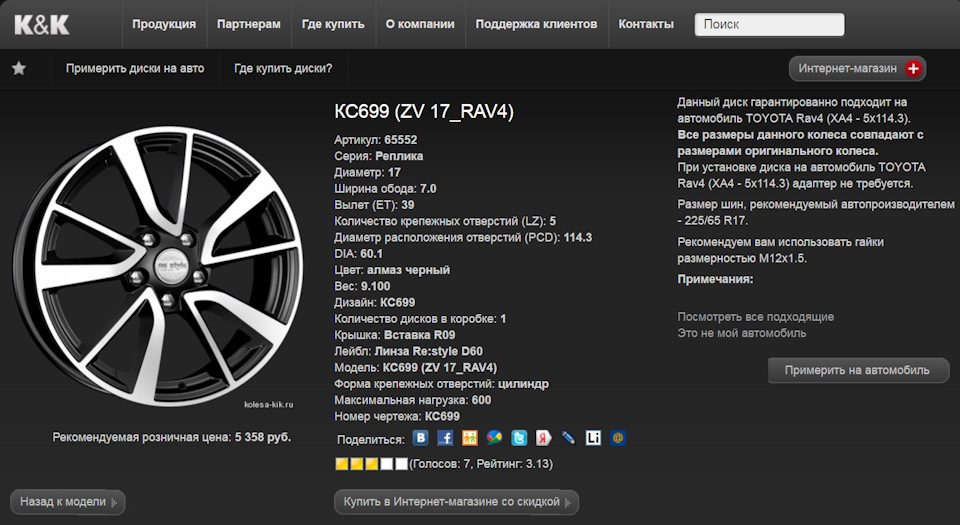This screenshot has width=960, height=525.
Task: Click red plus icon on Интернет-магазин
Action: [x=913, y=69]
